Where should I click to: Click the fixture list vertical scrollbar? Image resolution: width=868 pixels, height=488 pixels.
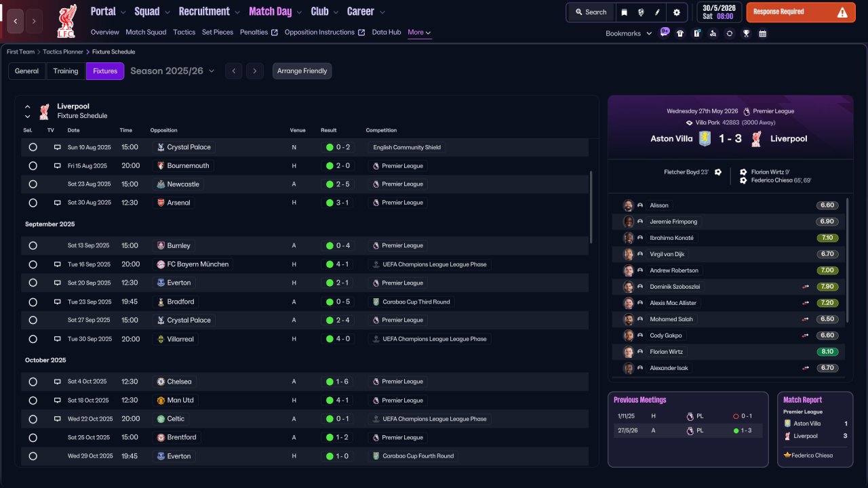coord(591,207)
